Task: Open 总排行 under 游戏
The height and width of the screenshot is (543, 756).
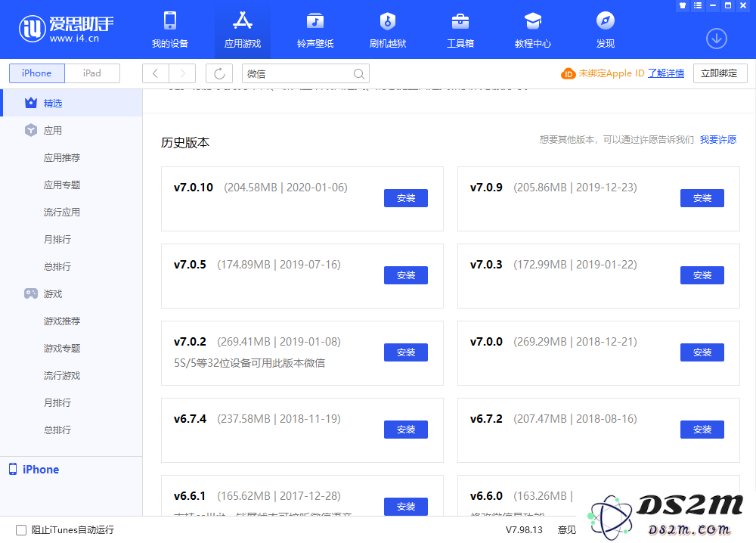Action: point(57,430)
